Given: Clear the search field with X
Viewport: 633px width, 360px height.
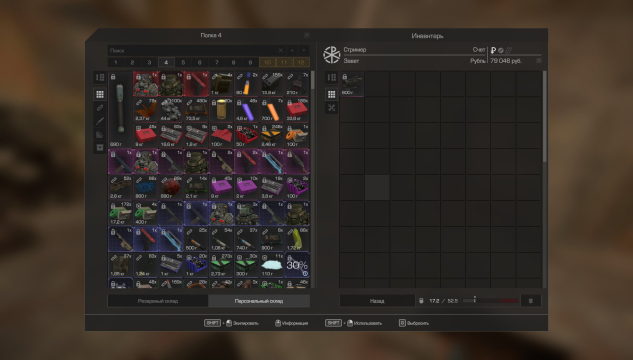Looking at the screenshot, I should [281, 50].
